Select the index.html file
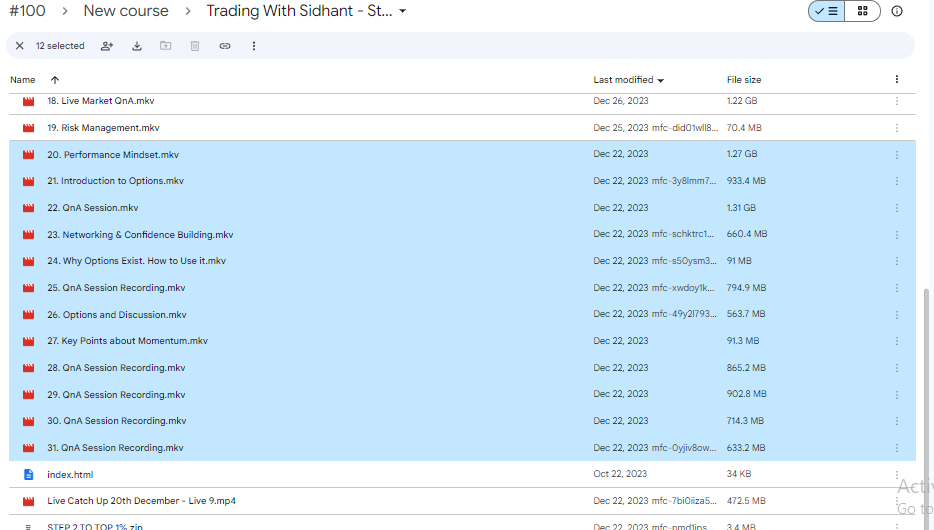Image resolution: width=934 pixels, height=530 pixels. point(70,475)
